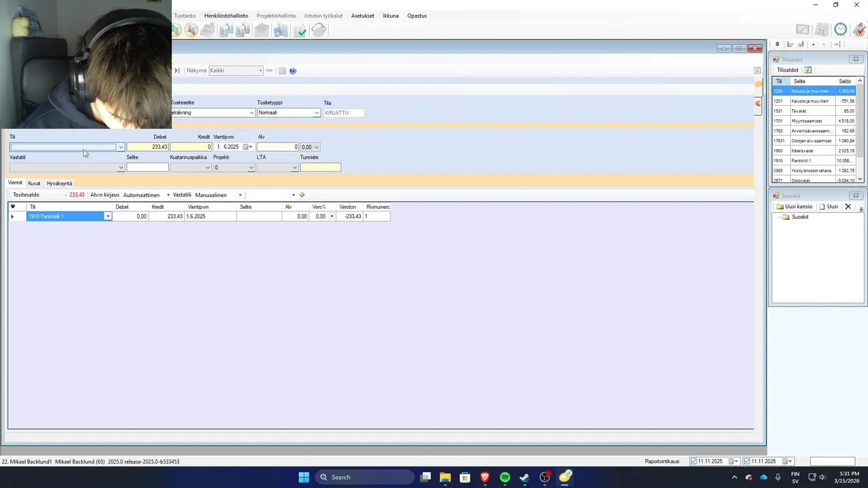Click the Saldo column header
This screenshot has height=488, width=868.
coord(846,81)
